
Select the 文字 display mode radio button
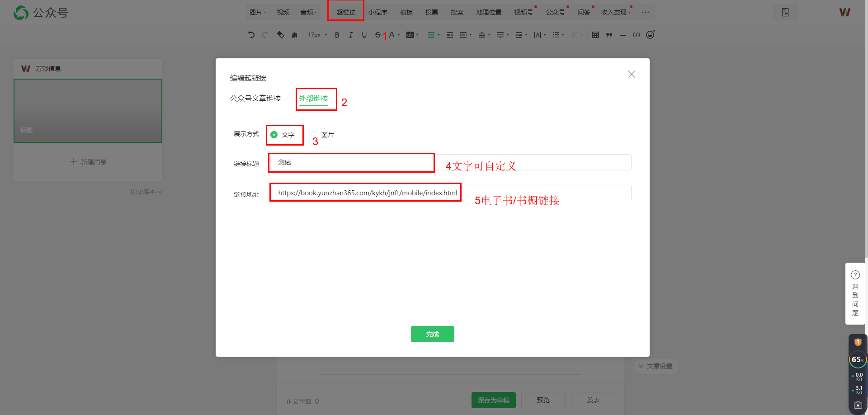pos(274,135)
